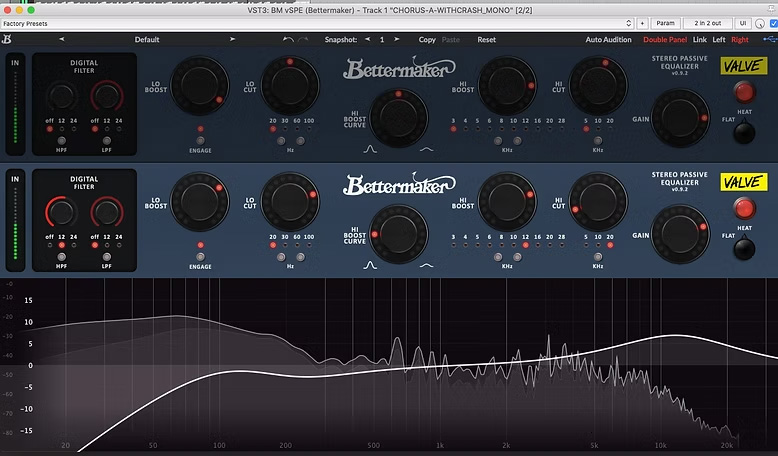Toggle Link channels option

pos(700,39)
